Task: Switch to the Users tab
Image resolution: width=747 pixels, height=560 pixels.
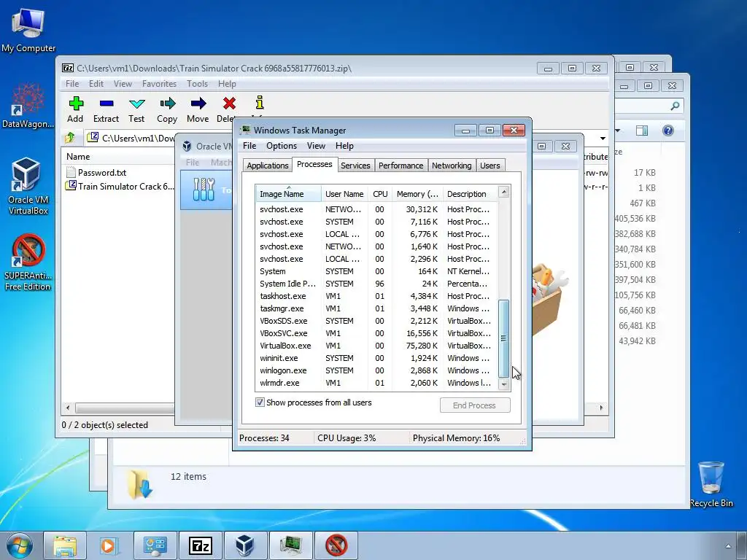Action: 489,166
